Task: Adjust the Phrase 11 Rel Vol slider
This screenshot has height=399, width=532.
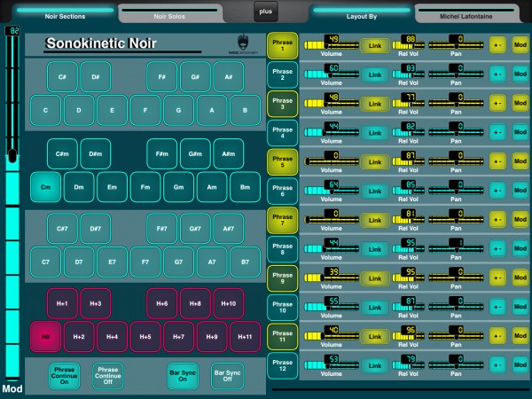Action: click(408, 336)
